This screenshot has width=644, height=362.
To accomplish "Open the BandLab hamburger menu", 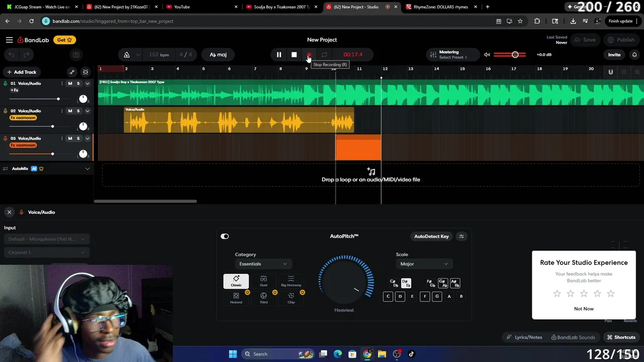I will coord(9,40).
